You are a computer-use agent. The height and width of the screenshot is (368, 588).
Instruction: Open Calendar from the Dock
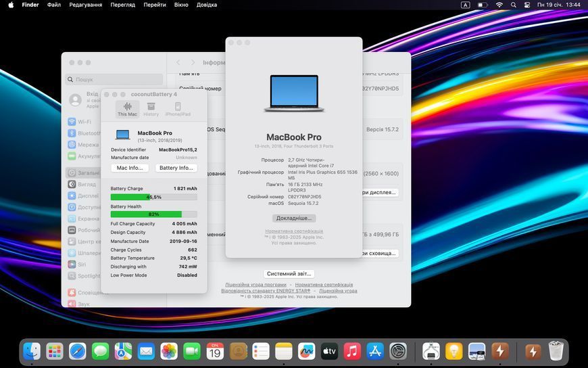(215, 352)
